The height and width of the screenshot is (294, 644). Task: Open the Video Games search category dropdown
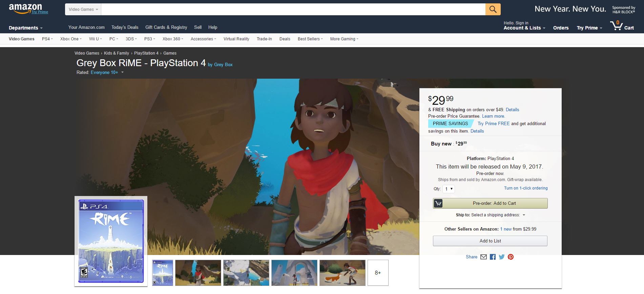(x=83, y=9)
